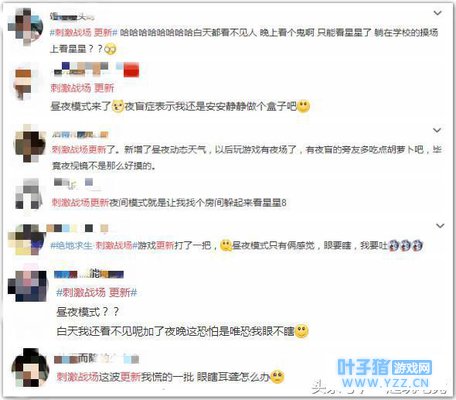Open #刺激战场 更新# hashtag in first post
The width and height of the screenshot is (456, 400).
84,32
